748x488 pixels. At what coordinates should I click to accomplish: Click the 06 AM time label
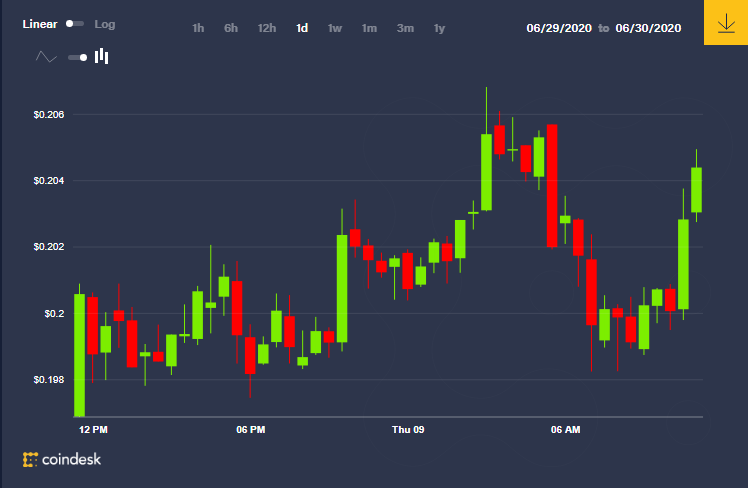[565, 430]
